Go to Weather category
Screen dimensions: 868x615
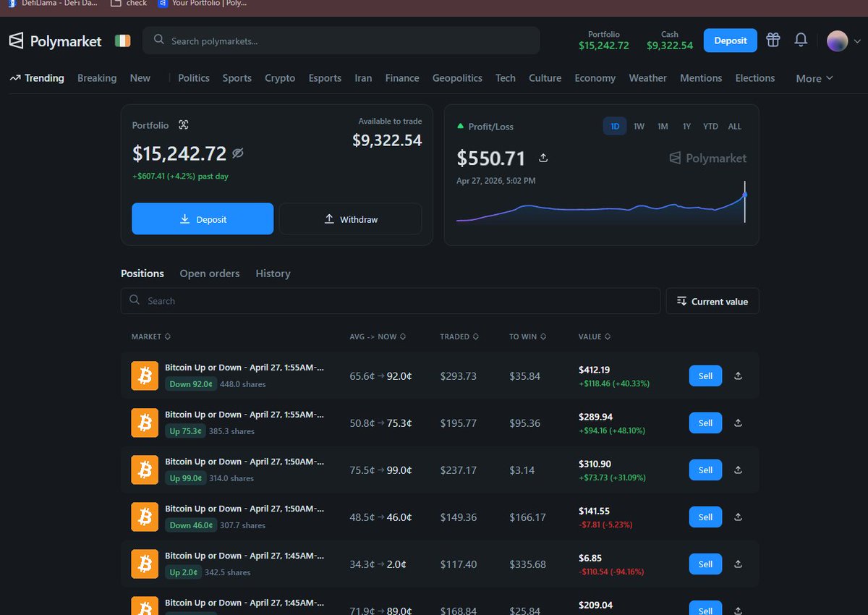pyautogui.click(x=647, y=78)
